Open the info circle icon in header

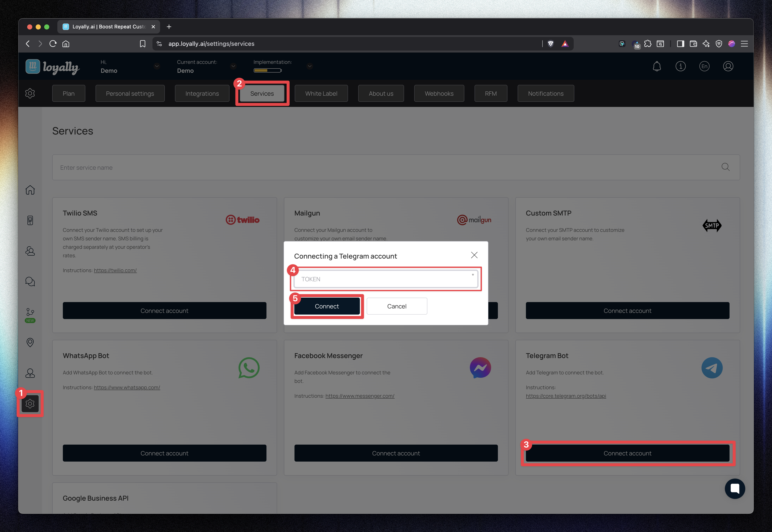(680, 66)
